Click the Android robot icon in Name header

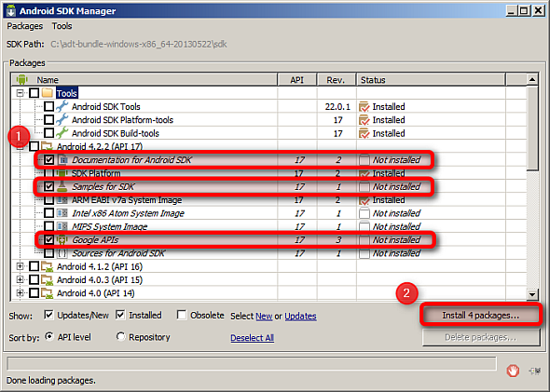[x=21, y=79]
